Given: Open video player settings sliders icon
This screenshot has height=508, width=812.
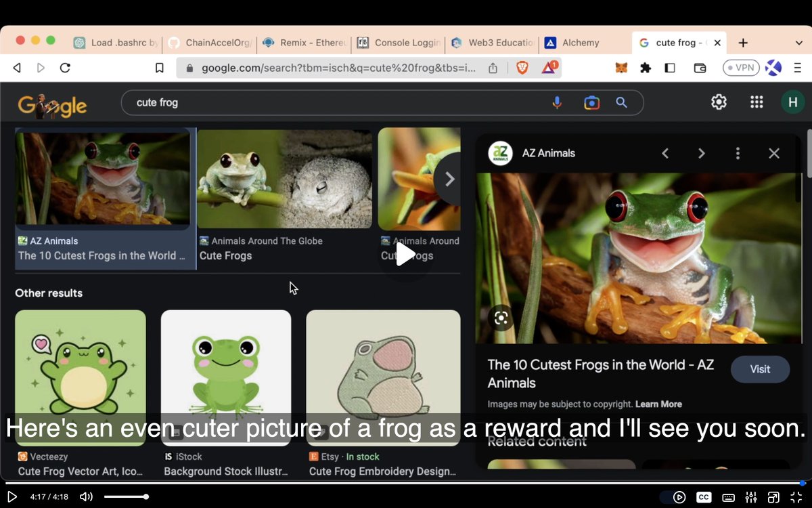Looking at the screenshot, I should [x=750, y=497].
